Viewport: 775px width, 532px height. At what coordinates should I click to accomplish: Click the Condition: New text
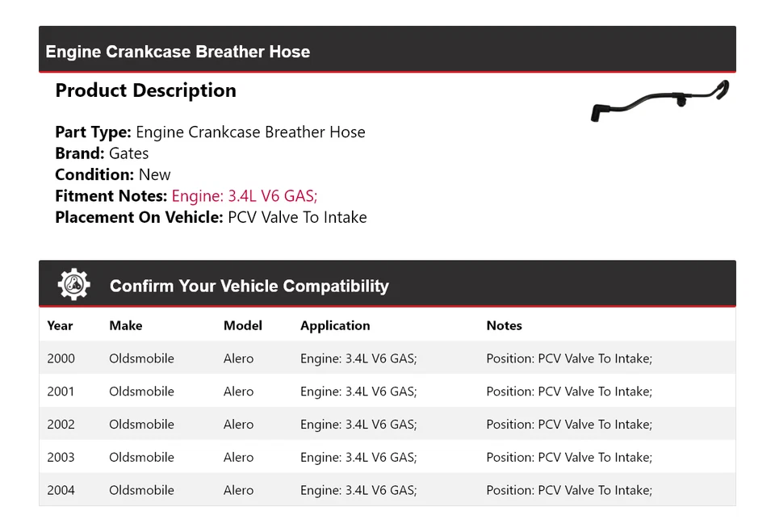tap(113, 174)
